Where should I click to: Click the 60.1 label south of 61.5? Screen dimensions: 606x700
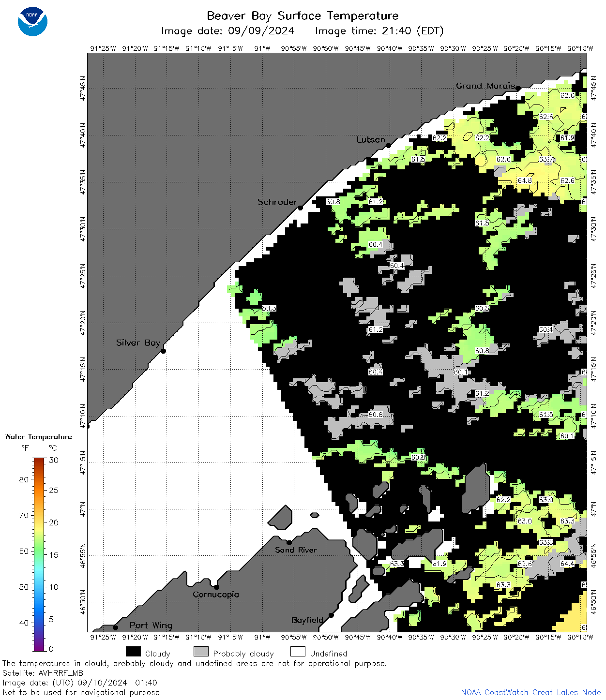tap(567, 436)
